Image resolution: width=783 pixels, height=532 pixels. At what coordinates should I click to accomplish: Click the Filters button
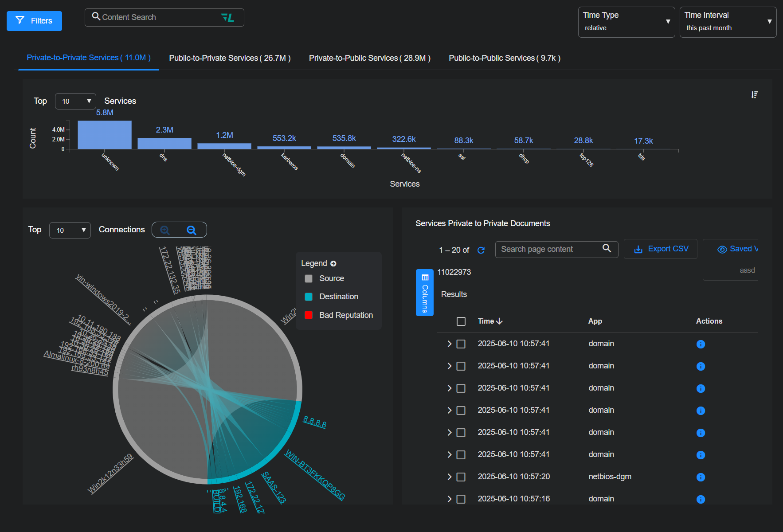click(34, 21)
